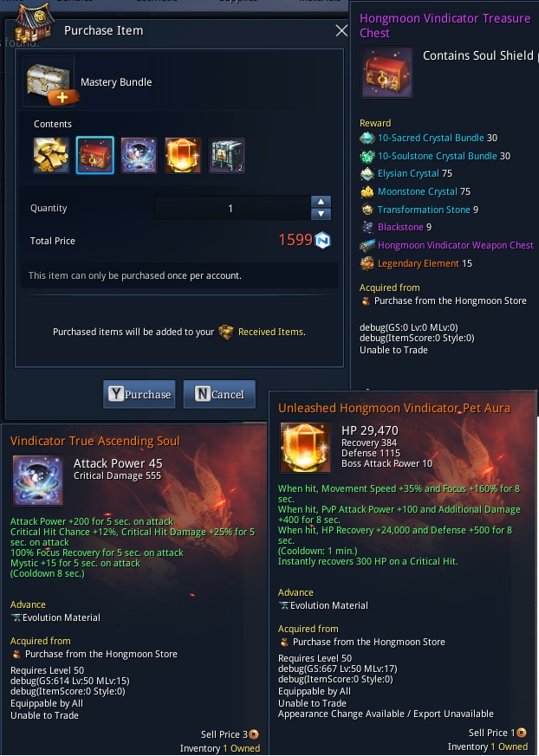The width and height of the screenshot is (539, 756).
Task: Select the Ascending Soul content icon
Action: pyautogui.click(x=139, y=155)
